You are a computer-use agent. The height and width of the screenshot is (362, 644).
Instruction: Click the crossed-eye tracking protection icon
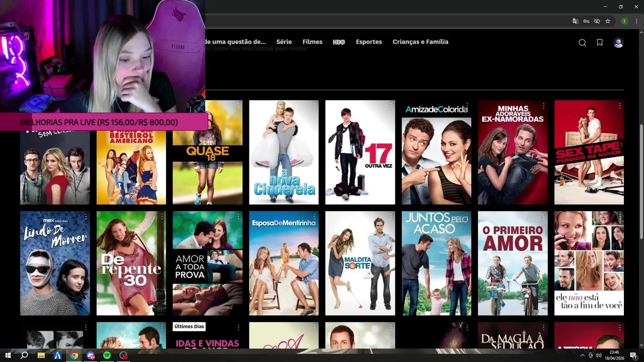597,21
